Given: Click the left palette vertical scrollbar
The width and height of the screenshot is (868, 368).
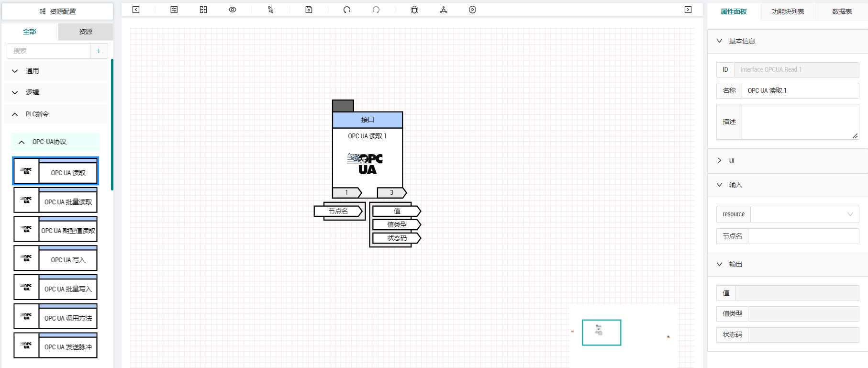Looking at the screenshot, I should (x=112, y=124).
